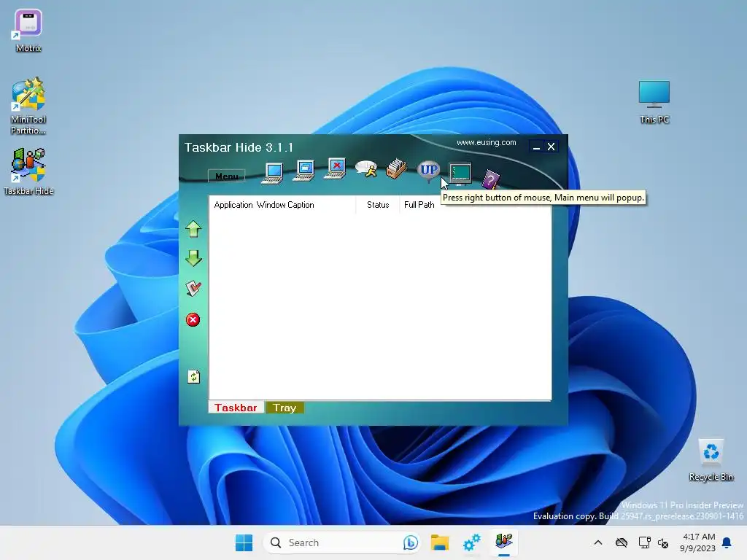
Task: Open help with the purple question book
Action: click(491, 179)
